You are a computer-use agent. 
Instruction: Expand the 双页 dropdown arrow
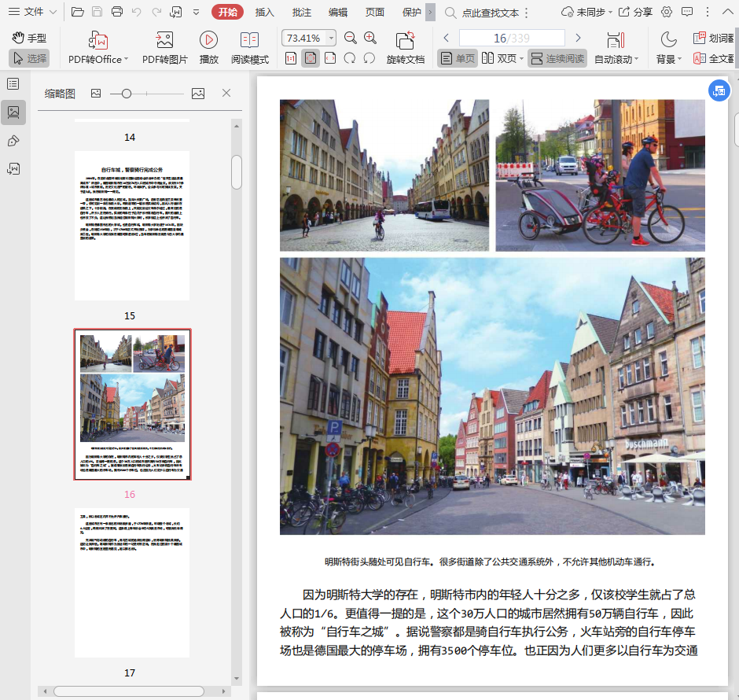pos(521,59)
